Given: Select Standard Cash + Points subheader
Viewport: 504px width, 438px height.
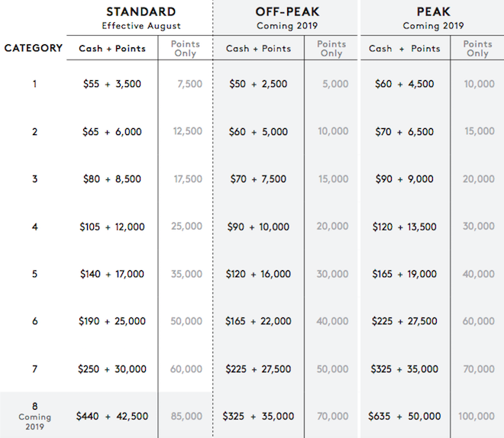Looking at the screenshot, I should tap(111, 49).
